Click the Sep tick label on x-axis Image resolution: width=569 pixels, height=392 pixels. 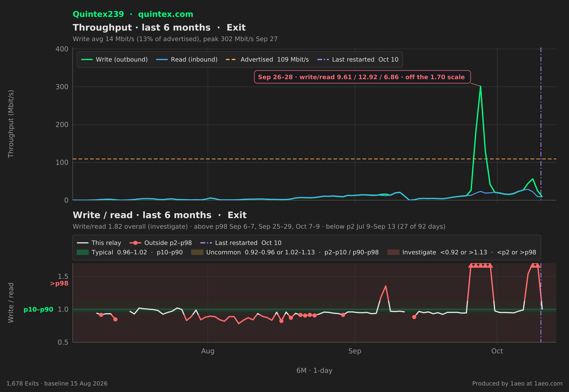click(x=355, y=351)
